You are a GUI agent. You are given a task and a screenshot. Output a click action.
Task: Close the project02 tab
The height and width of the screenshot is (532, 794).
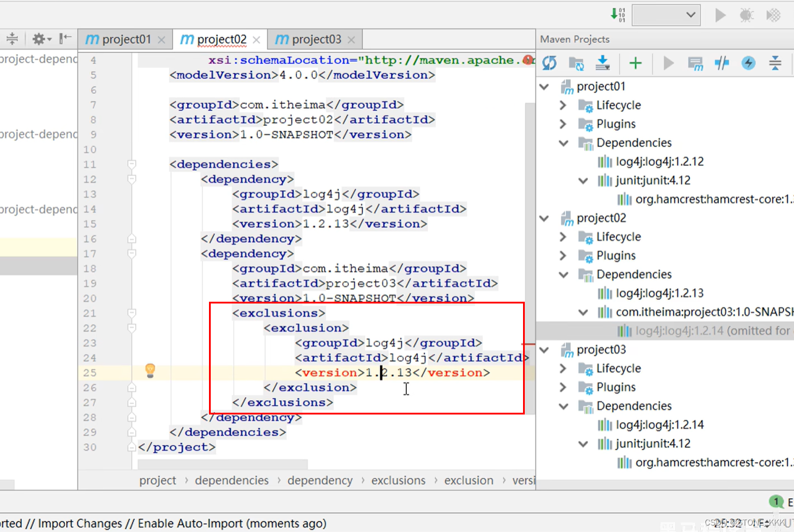click(x=256, y=40)
